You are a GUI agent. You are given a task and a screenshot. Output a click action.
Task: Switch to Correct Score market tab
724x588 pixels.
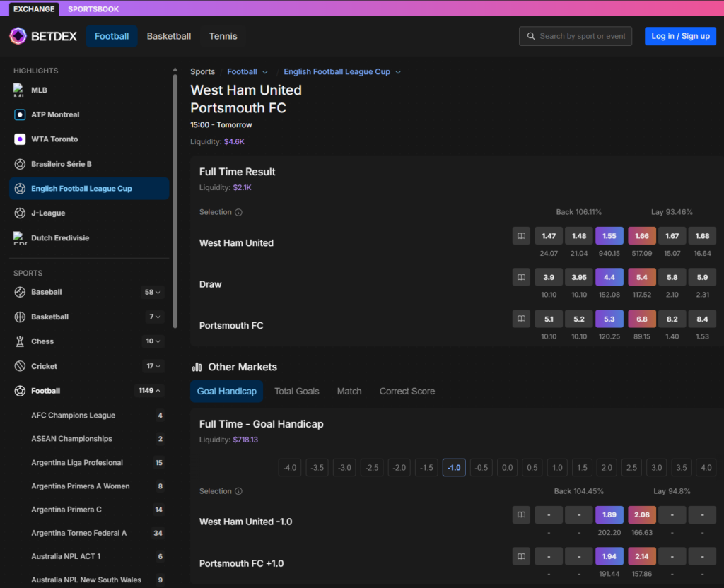point(407,392)
